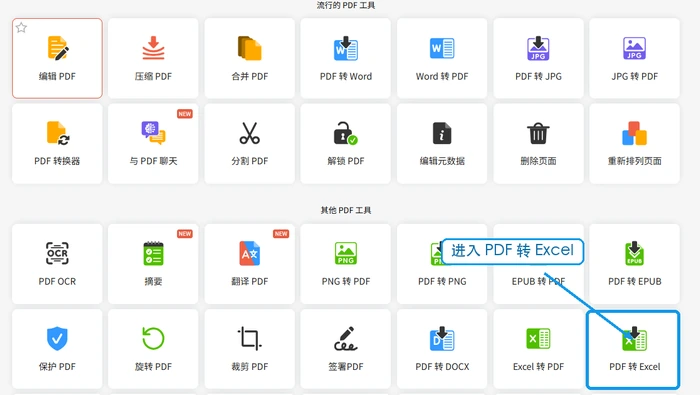Screen dimensions: 700x395
Task: Open the 翻译 PDF tool
Action: [250, 264]
